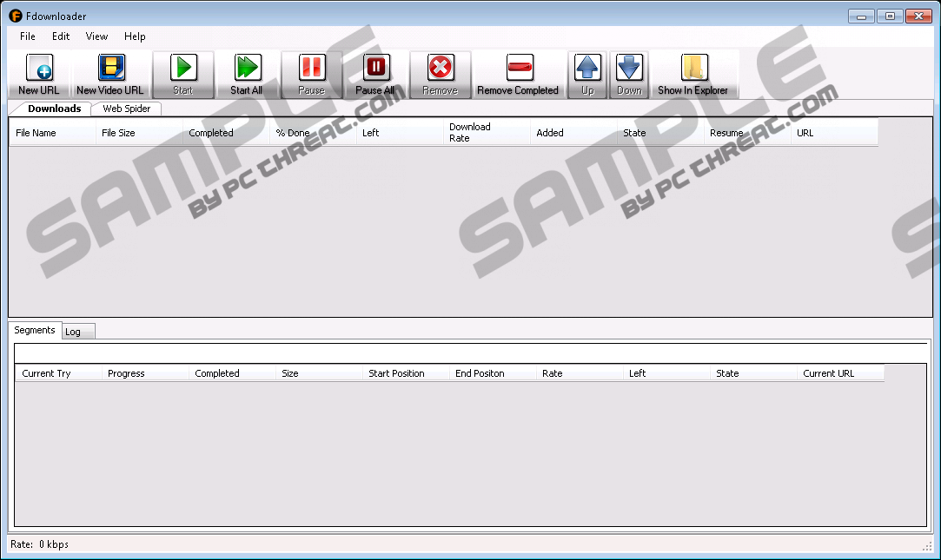This screenshot has width=941, height=560.
Task: Switch to the Web Spider tab
Action: [x=127, y=109]
